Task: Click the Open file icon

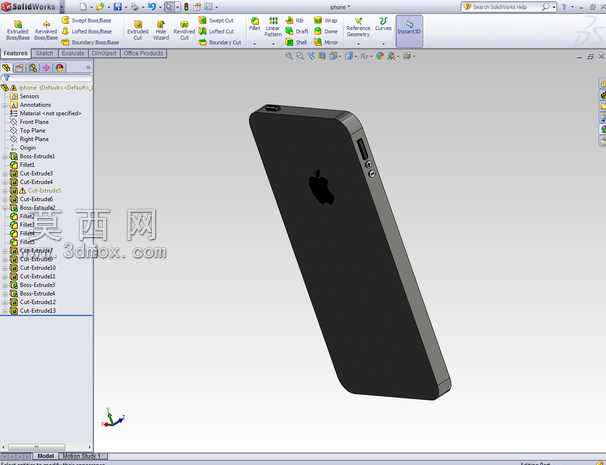Action: [x=100, y=7]
